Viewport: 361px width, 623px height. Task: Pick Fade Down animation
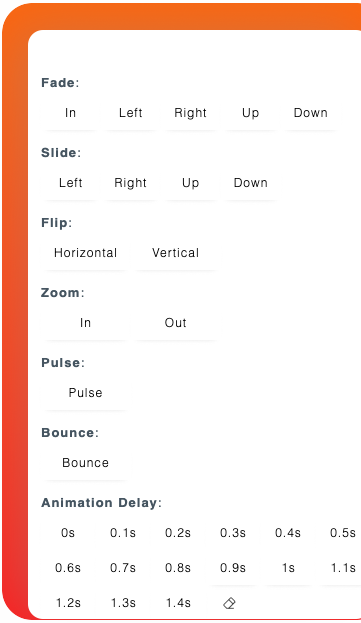coord(311,113)
